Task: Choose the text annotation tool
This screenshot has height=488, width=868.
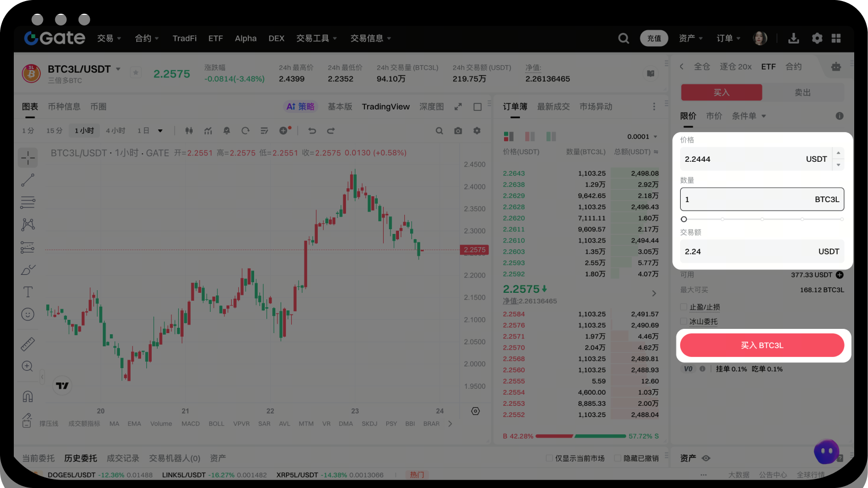Action: coord(28,292)
